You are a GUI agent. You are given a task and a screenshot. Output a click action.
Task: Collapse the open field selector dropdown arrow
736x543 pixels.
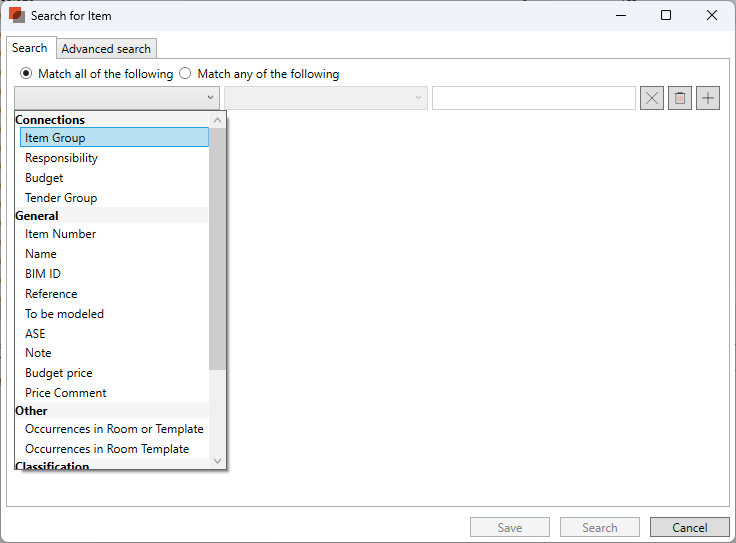[x=211, y=98]
